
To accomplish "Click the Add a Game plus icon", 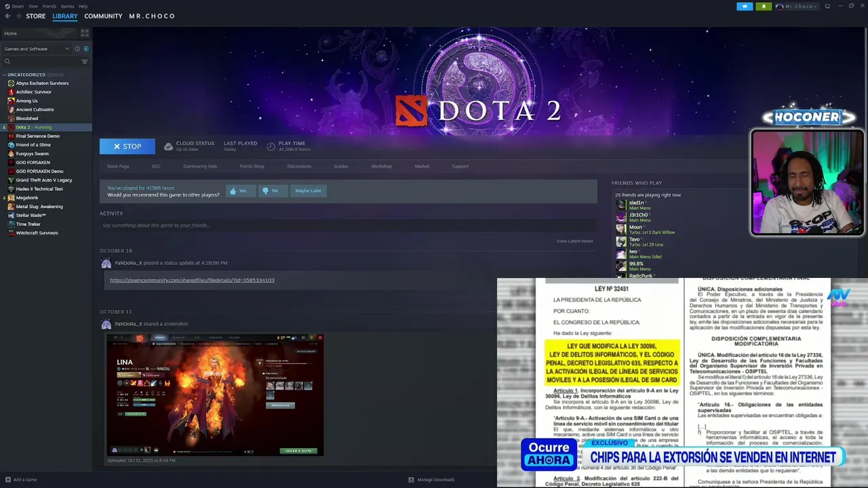I will click(x=7, y=480).
